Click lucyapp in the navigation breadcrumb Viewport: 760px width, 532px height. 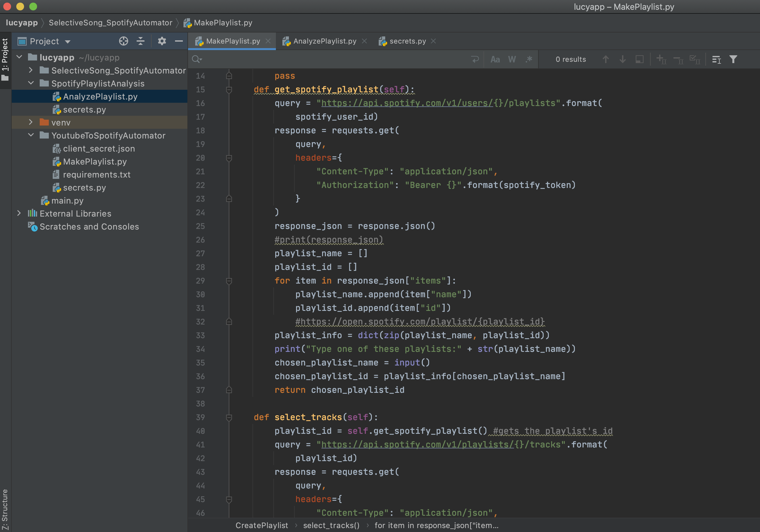coord(21,22)
